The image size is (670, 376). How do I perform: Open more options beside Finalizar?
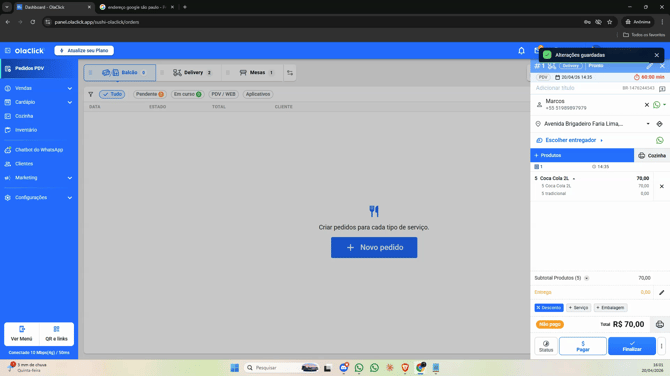tap(662, 346)
